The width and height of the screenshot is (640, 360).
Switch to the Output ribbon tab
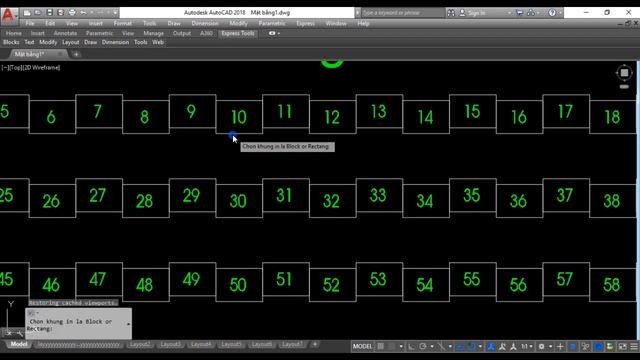pos(182,33)
